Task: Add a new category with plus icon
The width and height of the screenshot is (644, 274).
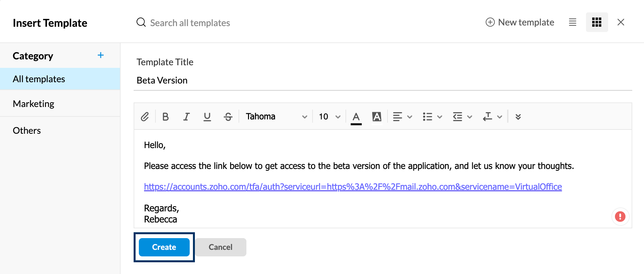Action: point(101,55)
